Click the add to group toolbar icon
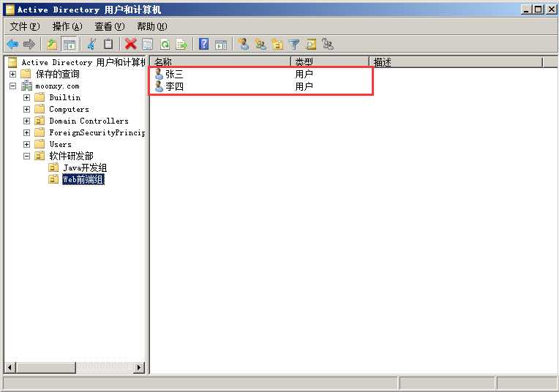Viewport: 559px width, 392px height. click(x=328, y=44)
